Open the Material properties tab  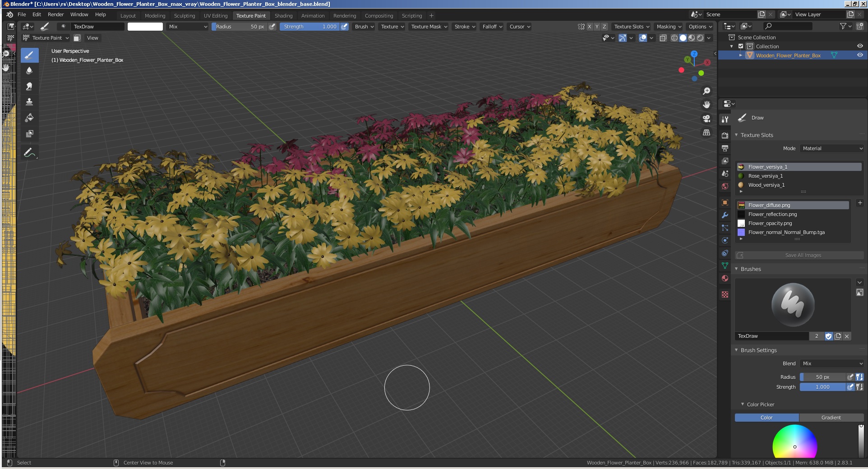coord(725,278)
